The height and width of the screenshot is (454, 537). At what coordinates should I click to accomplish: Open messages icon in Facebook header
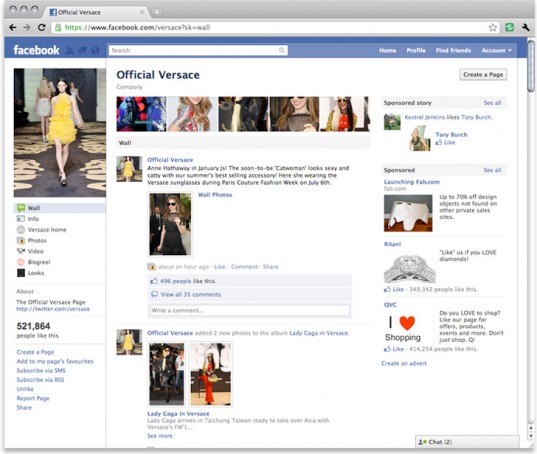(82, 51)
